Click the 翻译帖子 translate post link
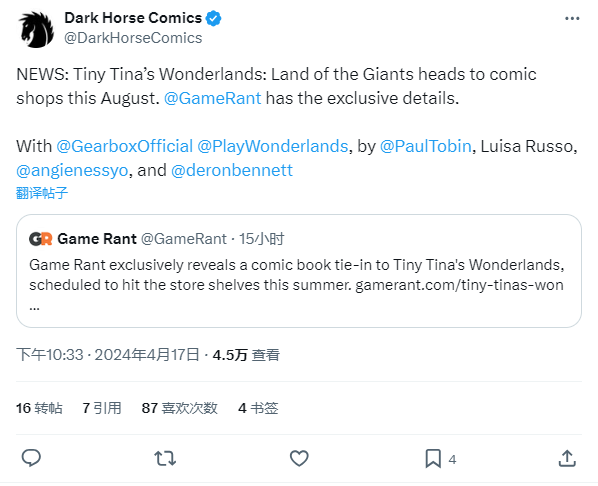Screen dimensions: 598x486 pos(42,193)
